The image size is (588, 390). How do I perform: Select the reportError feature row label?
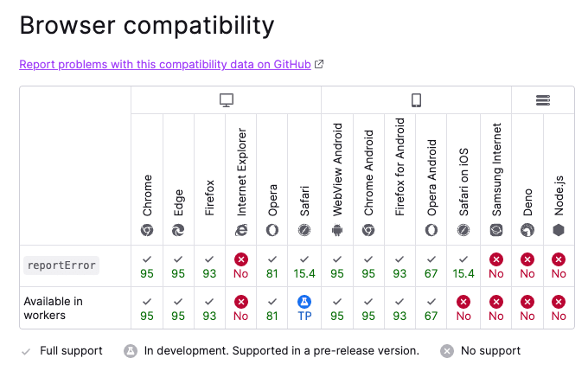pos(61,265)
